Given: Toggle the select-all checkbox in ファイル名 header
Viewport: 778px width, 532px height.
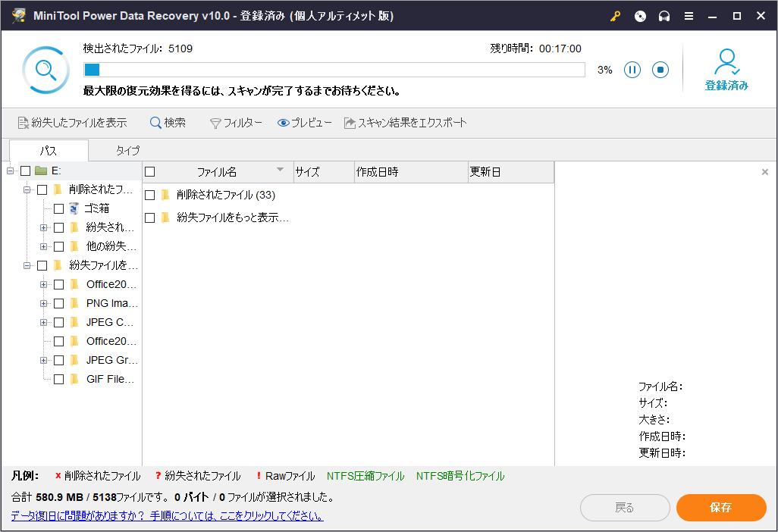Looking at the screenshot, I should click(x=150, y=172).
